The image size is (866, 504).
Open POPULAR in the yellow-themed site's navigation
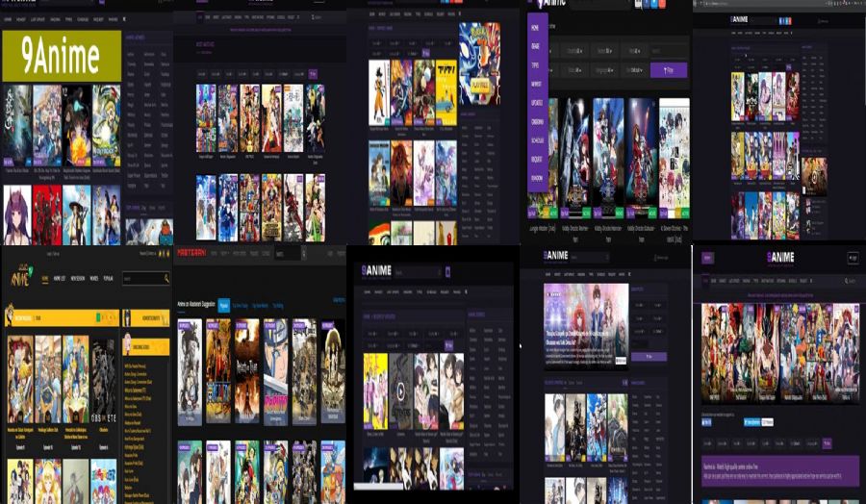click(x=108, y=279)
